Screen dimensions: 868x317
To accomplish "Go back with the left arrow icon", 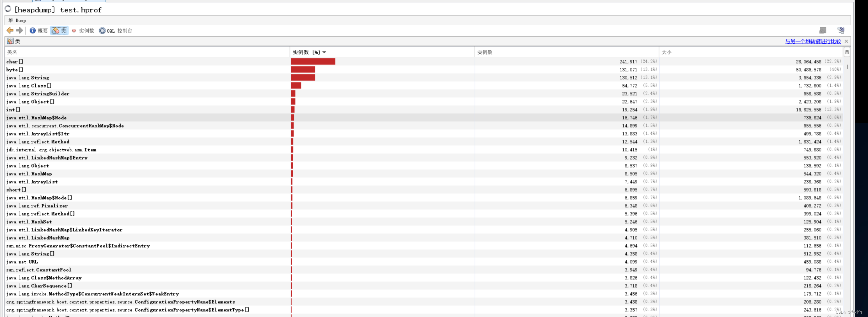I will click(10, 31).
